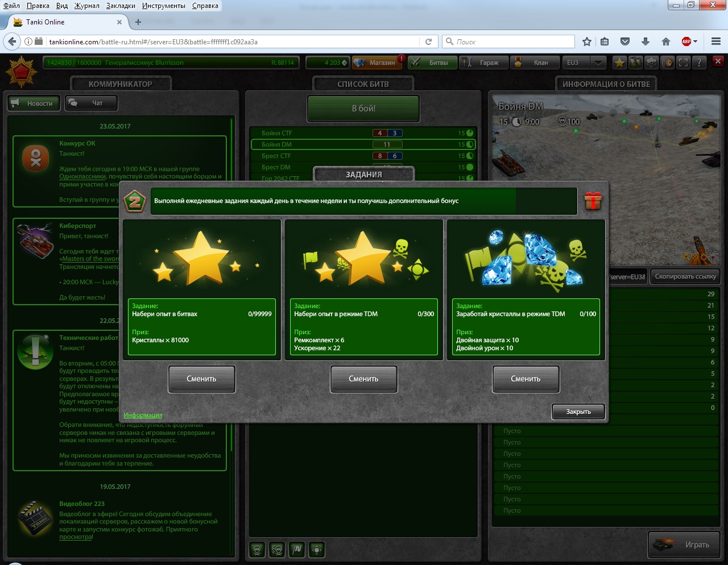The height and width of the screenshot is (565, 728).
Task: Toggle the double skull team deathmatch filter
Action: pyautogui.click(x=277, y=550)
